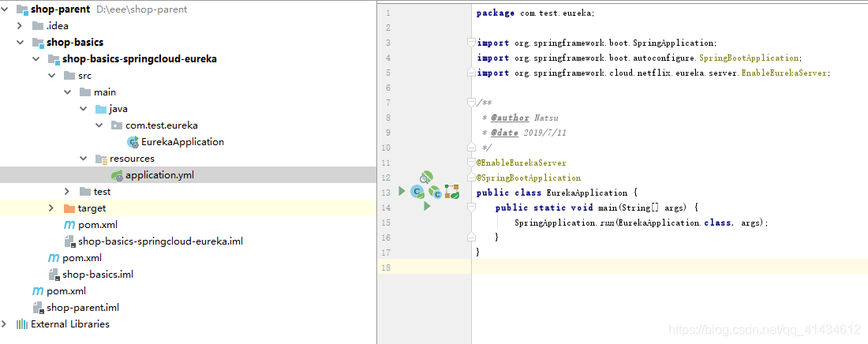
Task: Click the 'package com.test.eureka;' statement
Action: point(535,13)
